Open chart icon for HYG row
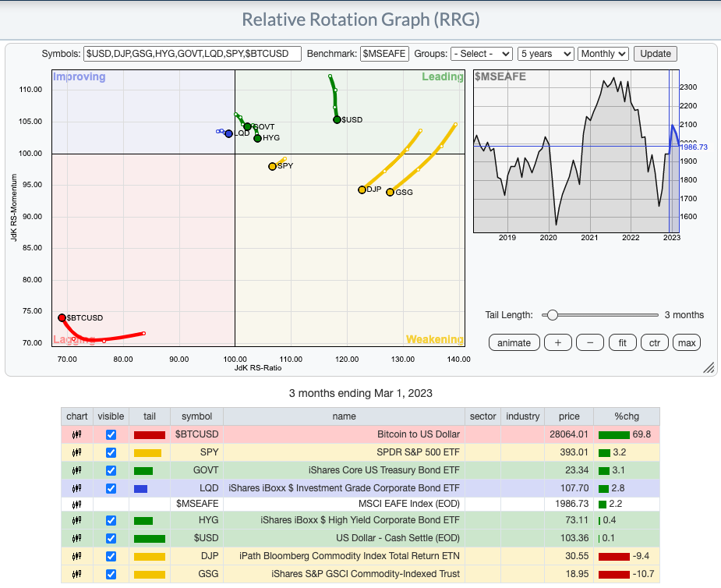 coord(77,520)
